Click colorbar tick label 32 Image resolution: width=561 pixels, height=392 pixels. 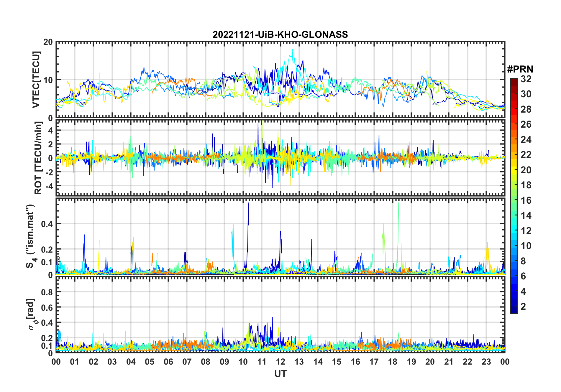click(526, 79)
